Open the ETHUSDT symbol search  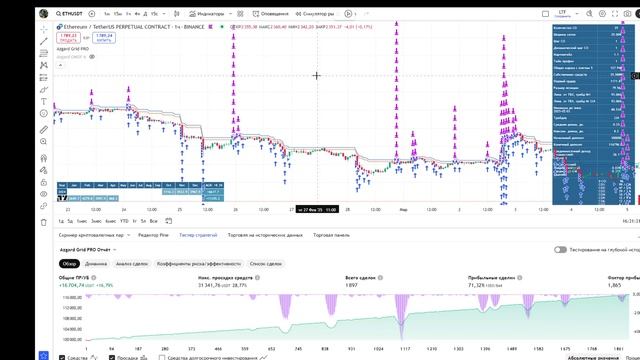(x=69, y=13)
